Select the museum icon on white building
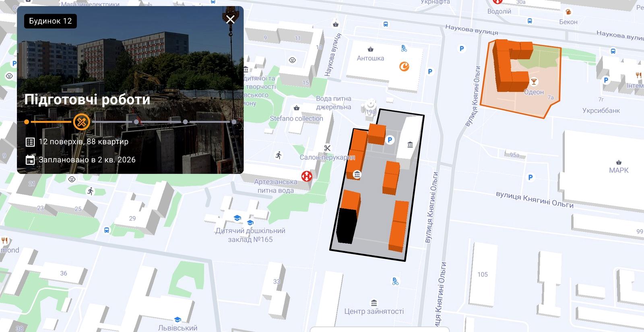The height and width of the screenshot is (332, 644). [x=410, y=145]
